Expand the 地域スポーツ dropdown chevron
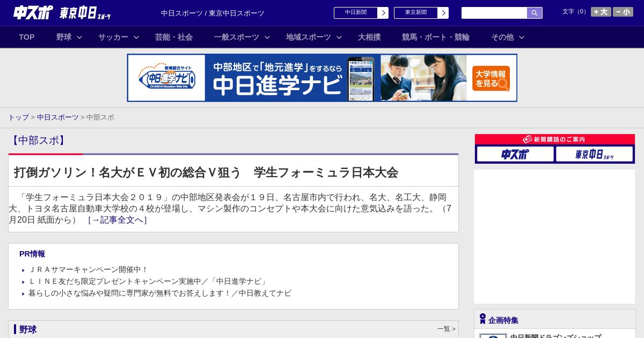The width and height of the screenshot is (644, 338). tap(339, 37)
